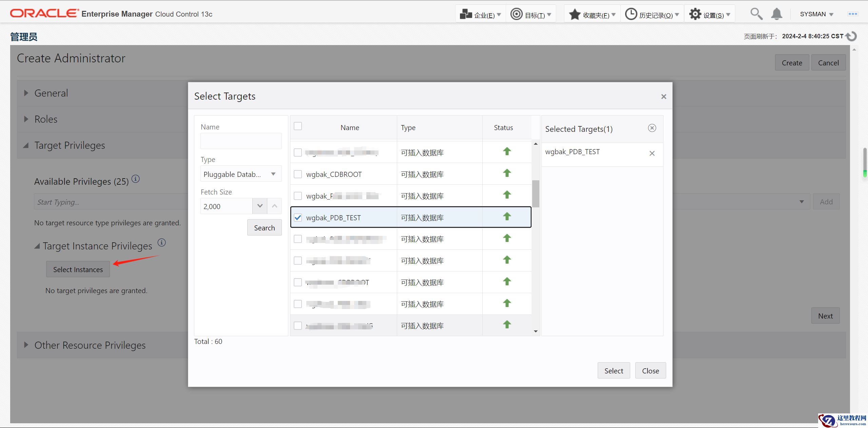868x428 pixels.
Task: Remove wgbak_PDB_TEST from Selected Targets
Action: pos(652,153)
